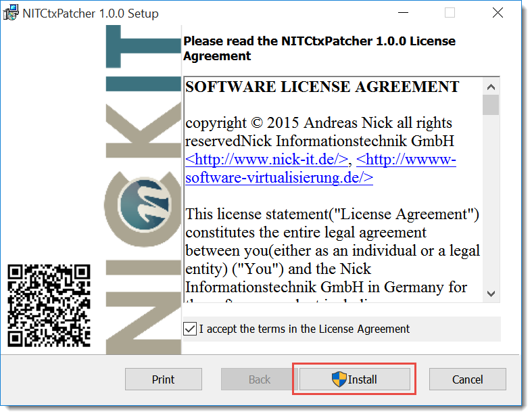The width and height of the screenshot is (532, 416).
Task: Minimize the setup window
Action: pyautogui.click(x=403, y=13)
